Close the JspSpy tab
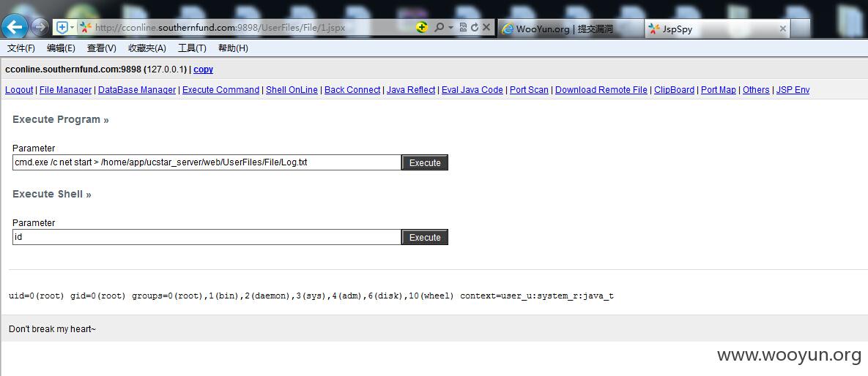This screenshot has width=868, height=376. tap(783, 29)
